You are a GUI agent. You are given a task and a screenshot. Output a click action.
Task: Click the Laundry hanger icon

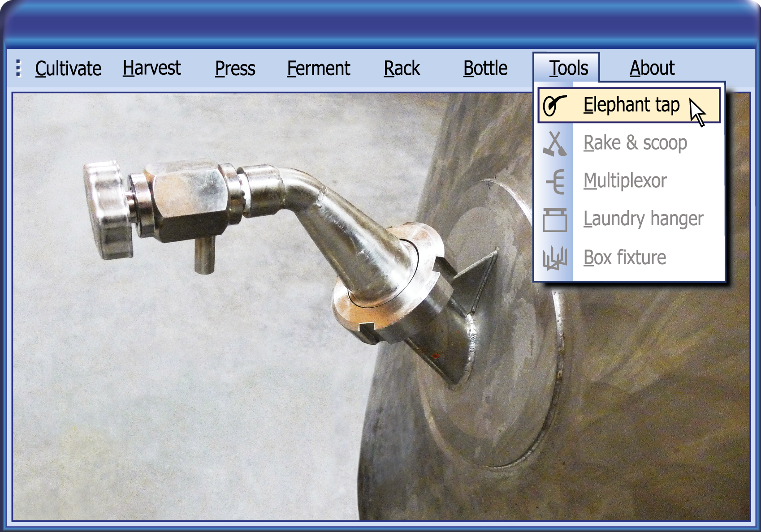(555, 220)
